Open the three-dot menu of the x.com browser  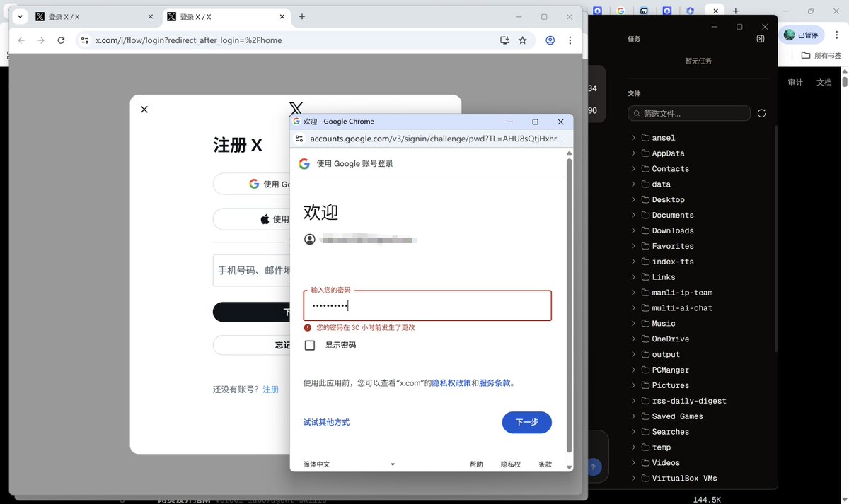point(570,40)
